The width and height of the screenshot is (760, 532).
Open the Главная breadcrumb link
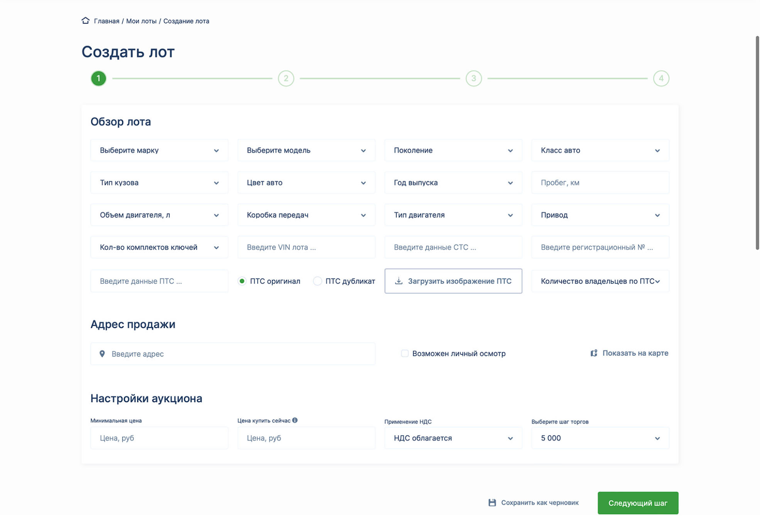point(106,21)
